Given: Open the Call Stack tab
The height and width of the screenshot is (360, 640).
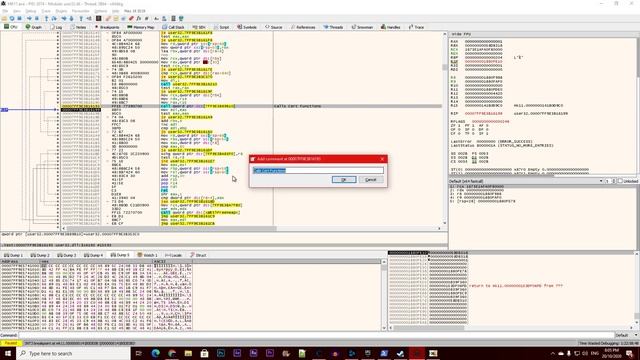Looking at the screenshot, I should [173, 27].
